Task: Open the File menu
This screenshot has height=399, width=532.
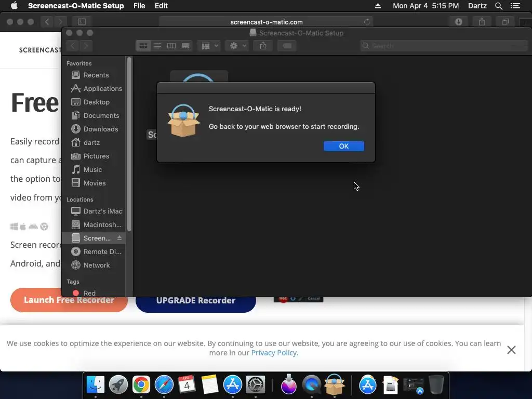Action: (139, 6)
